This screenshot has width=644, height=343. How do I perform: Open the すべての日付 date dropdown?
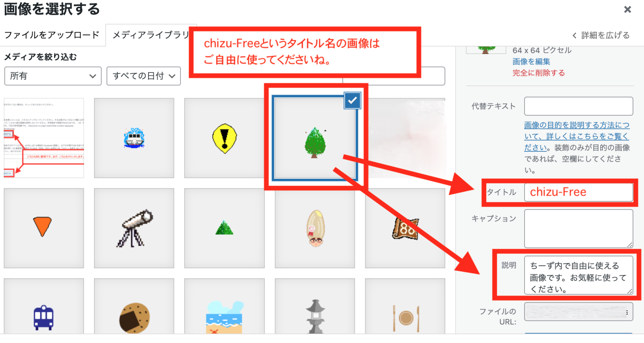[143, 76]
